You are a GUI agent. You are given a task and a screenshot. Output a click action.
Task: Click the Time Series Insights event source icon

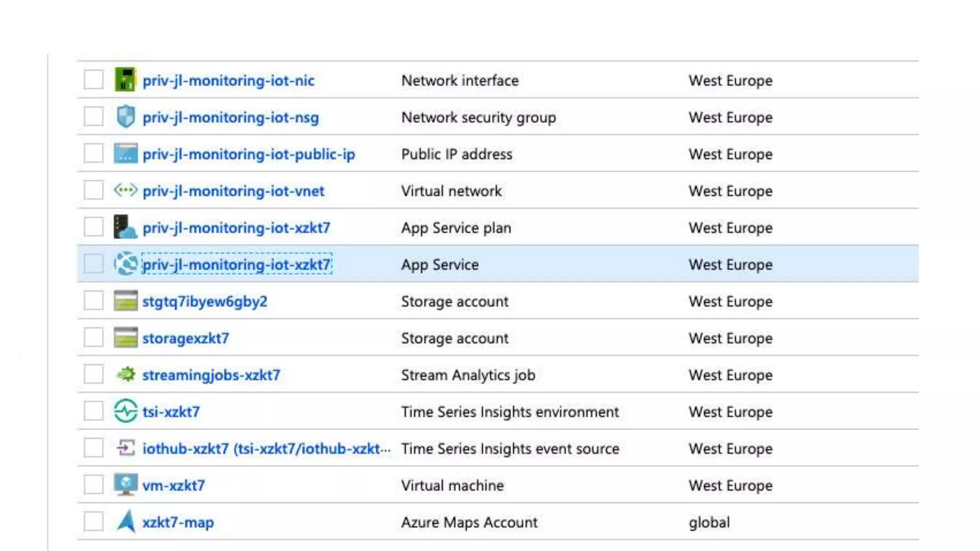125,448
